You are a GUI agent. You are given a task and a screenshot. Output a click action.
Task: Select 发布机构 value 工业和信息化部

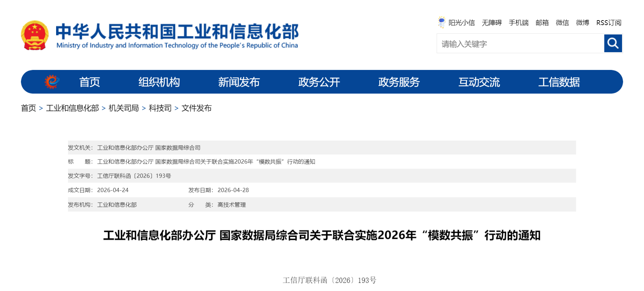click(117, 205)
